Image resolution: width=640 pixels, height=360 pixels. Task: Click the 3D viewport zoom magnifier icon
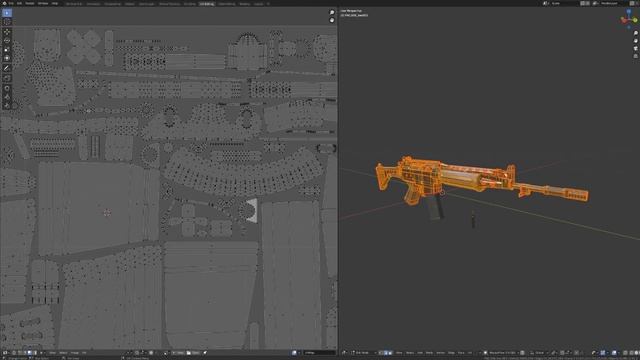point(636,33)
